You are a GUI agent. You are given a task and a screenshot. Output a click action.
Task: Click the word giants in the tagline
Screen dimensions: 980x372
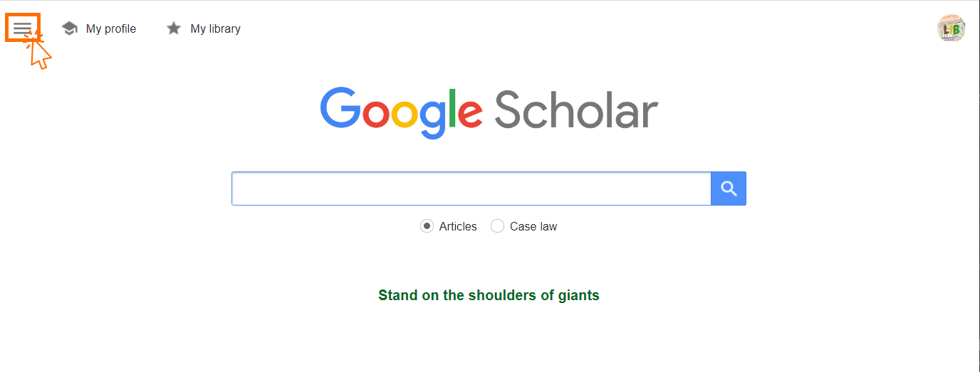(575, 295)
